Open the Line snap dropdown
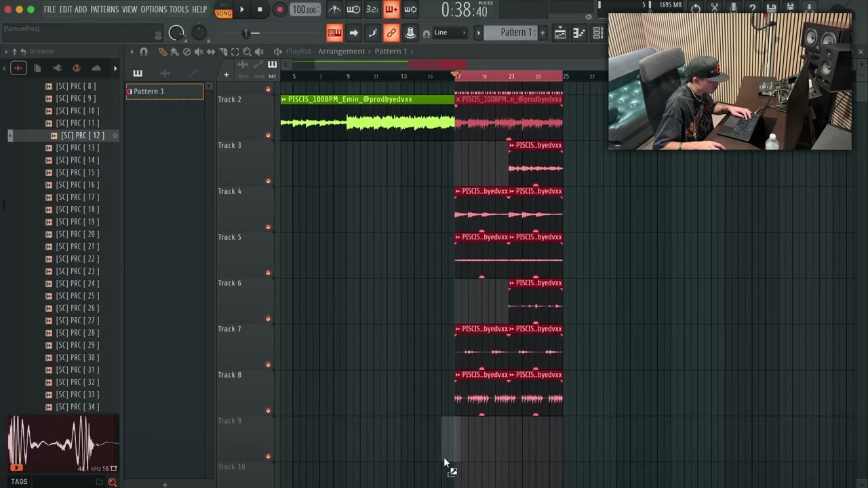This screenshot has height=488, width=868. [x=450, y=33]
